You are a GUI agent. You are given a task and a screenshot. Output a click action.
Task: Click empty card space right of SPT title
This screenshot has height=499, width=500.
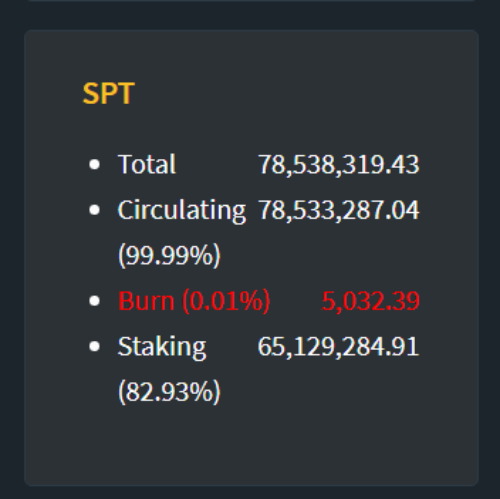[300, 94]
